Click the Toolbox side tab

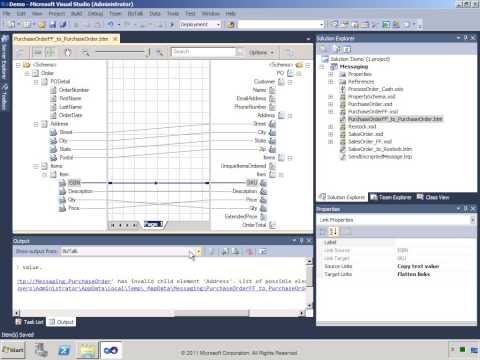(x=4, y=97)
